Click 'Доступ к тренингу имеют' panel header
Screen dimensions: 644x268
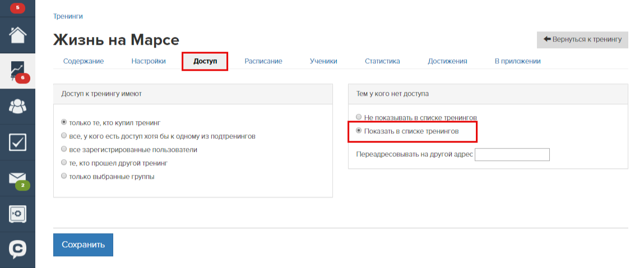pyautogui.click(x=193, y=94)
